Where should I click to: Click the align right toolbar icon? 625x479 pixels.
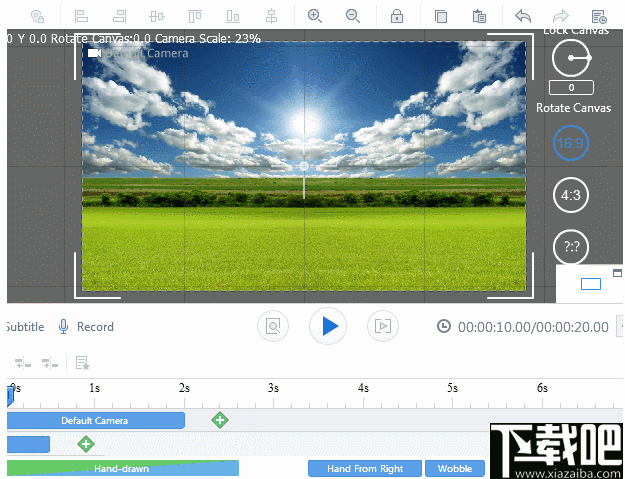tap(119, 16)
